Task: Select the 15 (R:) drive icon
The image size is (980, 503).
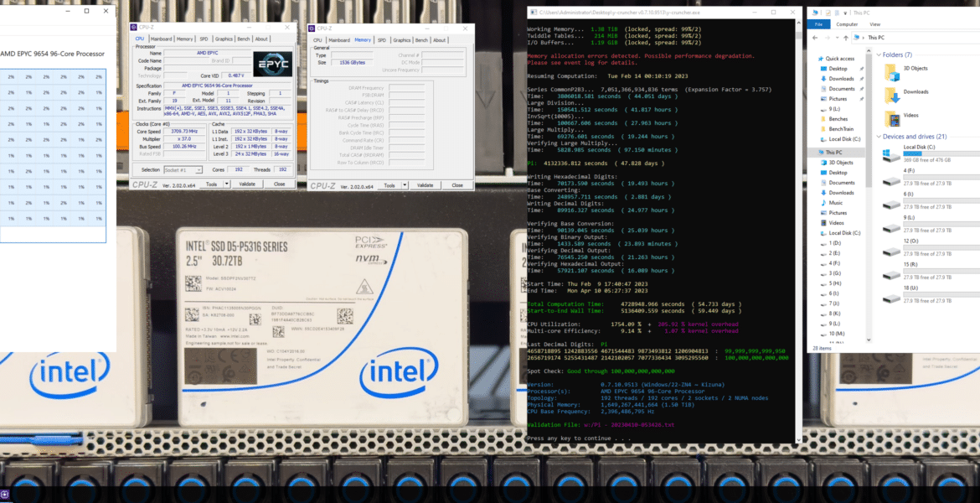Action: click(892, 275)
